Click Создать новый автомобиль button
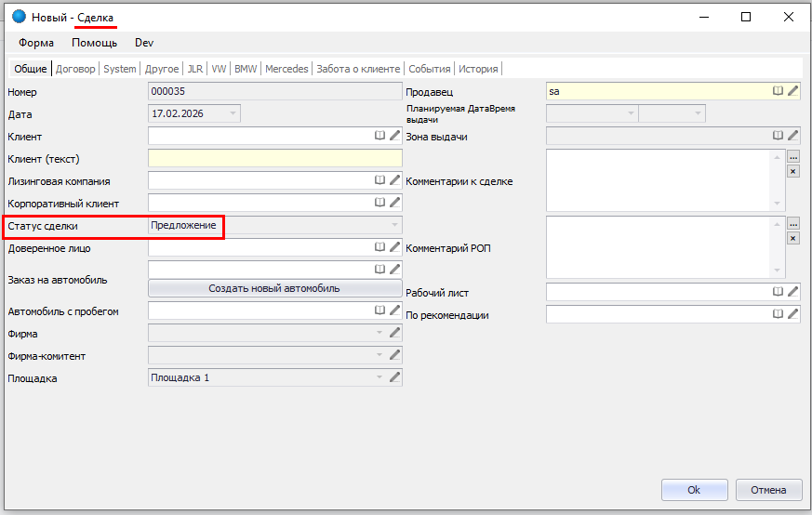The image size is (812, 515). point(274,288)
